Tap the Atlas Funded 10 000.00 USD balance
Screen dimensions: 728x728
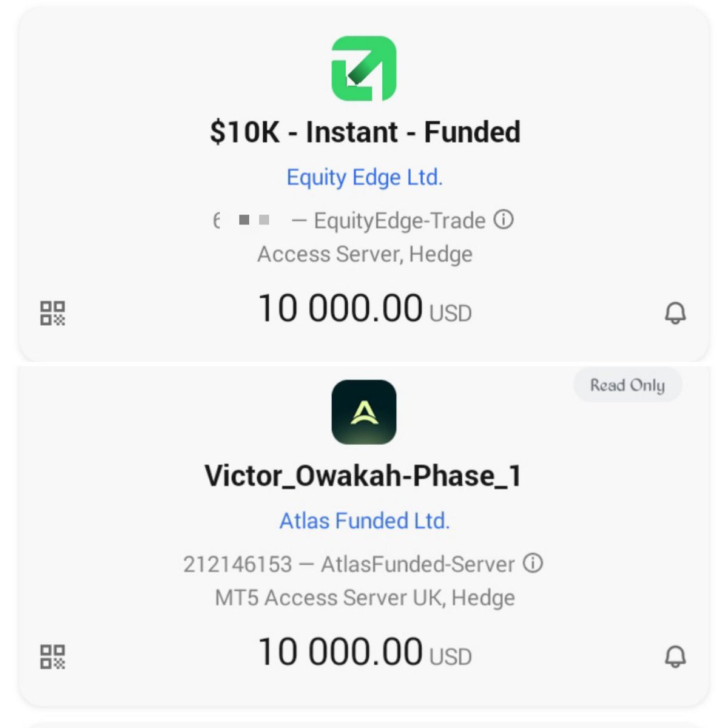(x=365, y=652)
